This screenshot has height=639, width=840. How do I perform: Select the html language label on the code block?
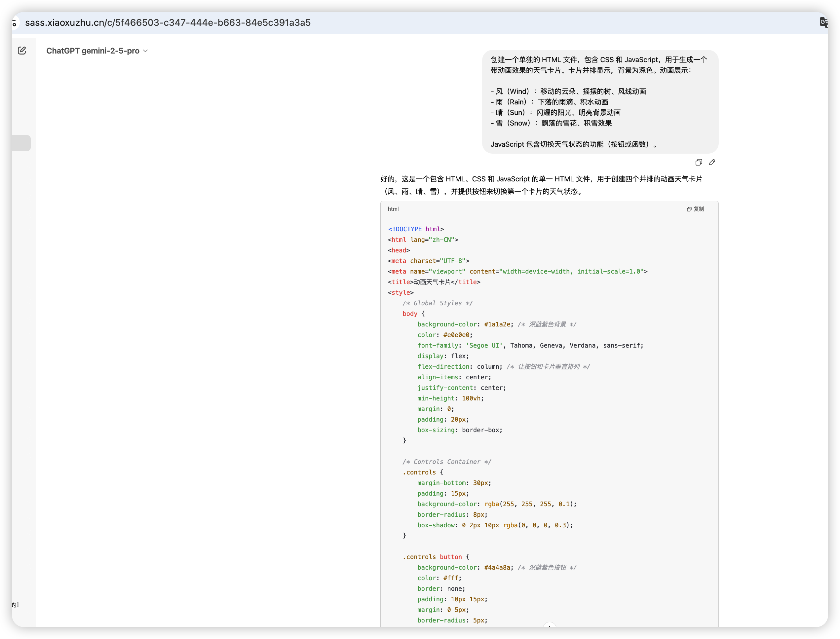[x=393, y=209]
